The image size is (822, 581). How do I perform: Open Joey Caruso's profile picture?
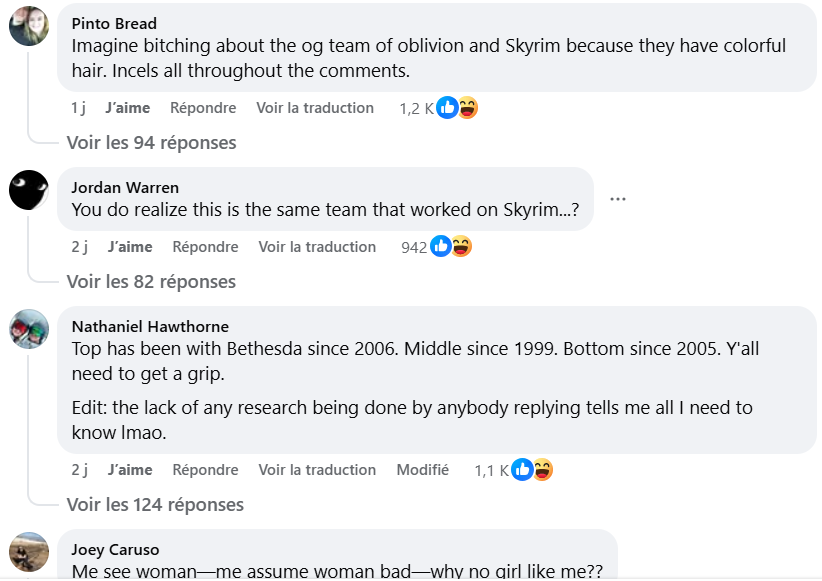click(29, 552)
